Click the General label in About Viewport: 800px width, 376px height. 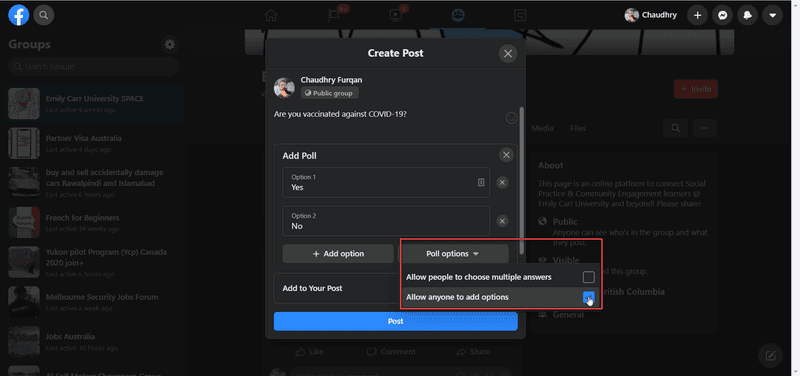pos(568,315)
